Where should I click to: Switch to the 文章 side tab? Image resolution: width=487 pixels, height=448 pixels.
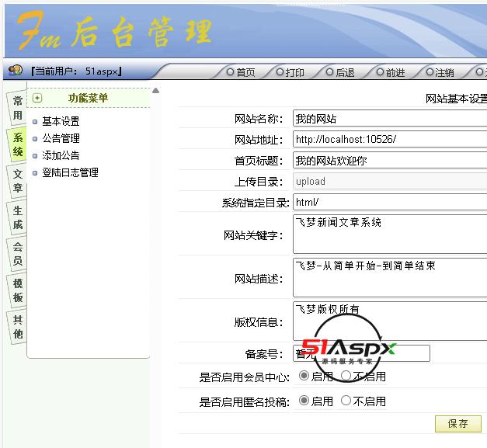[18, 181]
